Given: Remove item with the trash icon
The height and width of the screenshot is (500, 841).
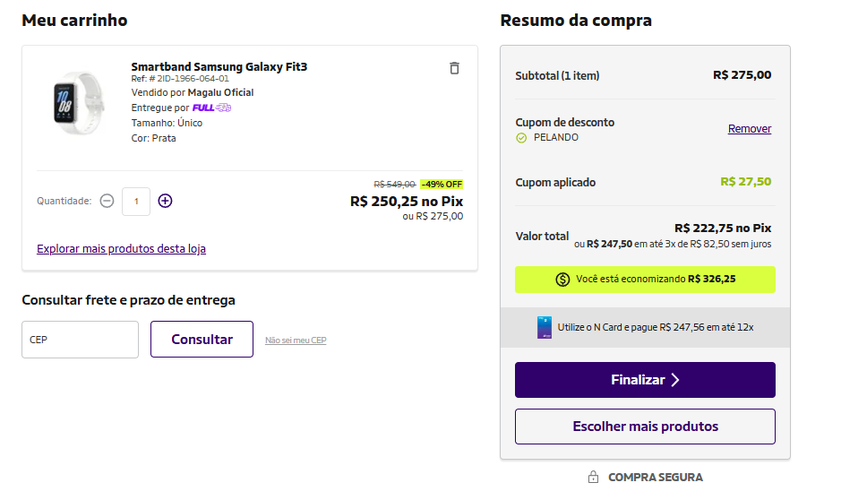Looking at the screenshot, I should tap(454, 68).
